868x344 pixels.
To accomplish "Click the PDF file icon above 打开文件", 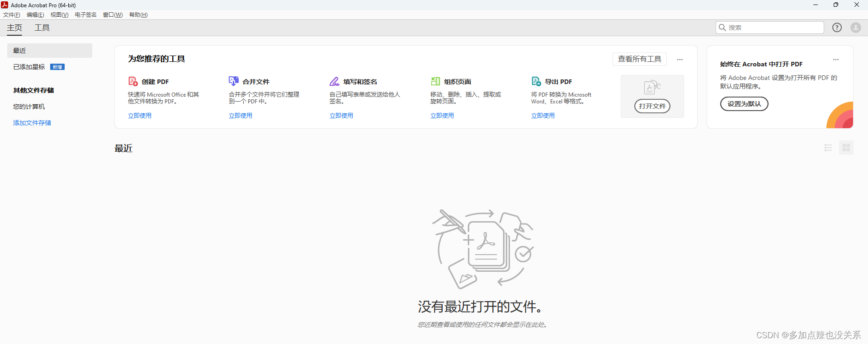I will pyautogui.click(x=652, y=87).
